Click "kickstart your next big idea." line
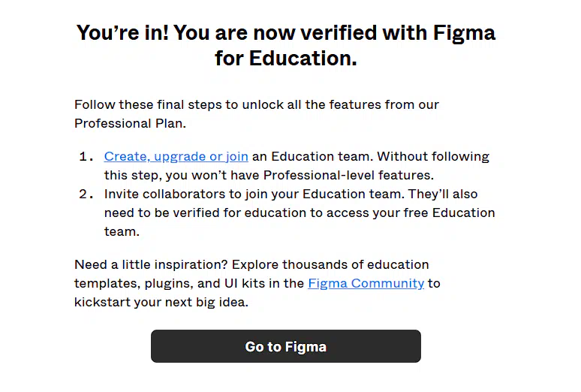This screenshot has height=392, width=581. 161,302
